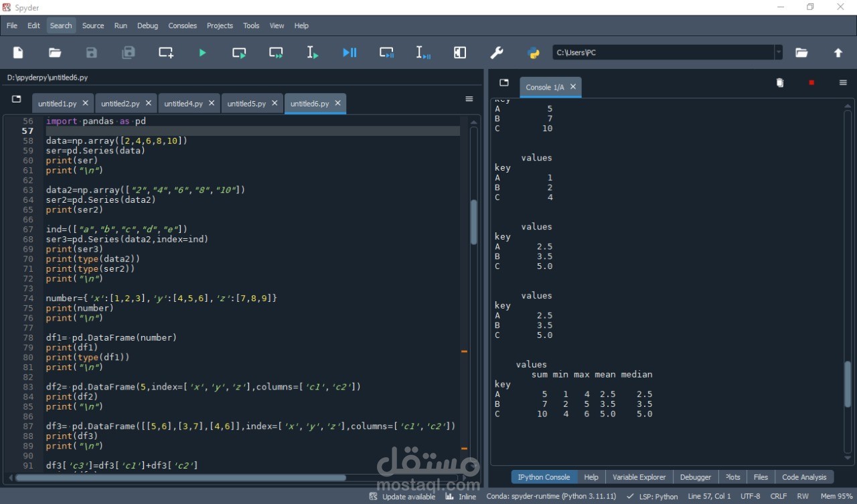Expand the working directory dropdown arrow
The height and width of the screenshot is (504, 857).
point(778,53)
